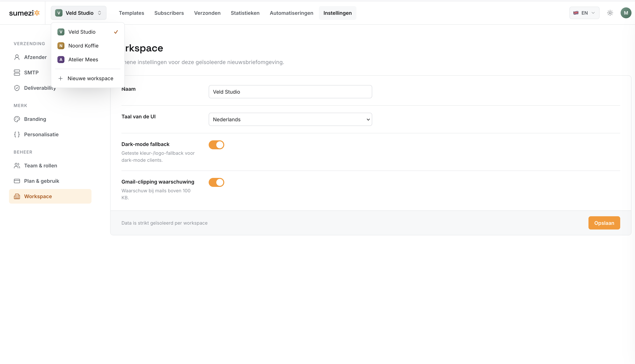The width and height of the screenshot is (635, 364).
Task: Open Branding settings link
Action: 50,119
